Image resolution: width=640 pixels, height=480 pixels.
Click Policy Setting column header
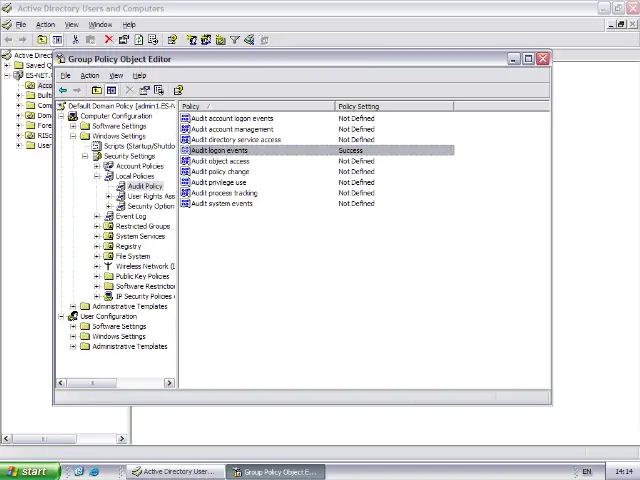(x=394, y=107)
